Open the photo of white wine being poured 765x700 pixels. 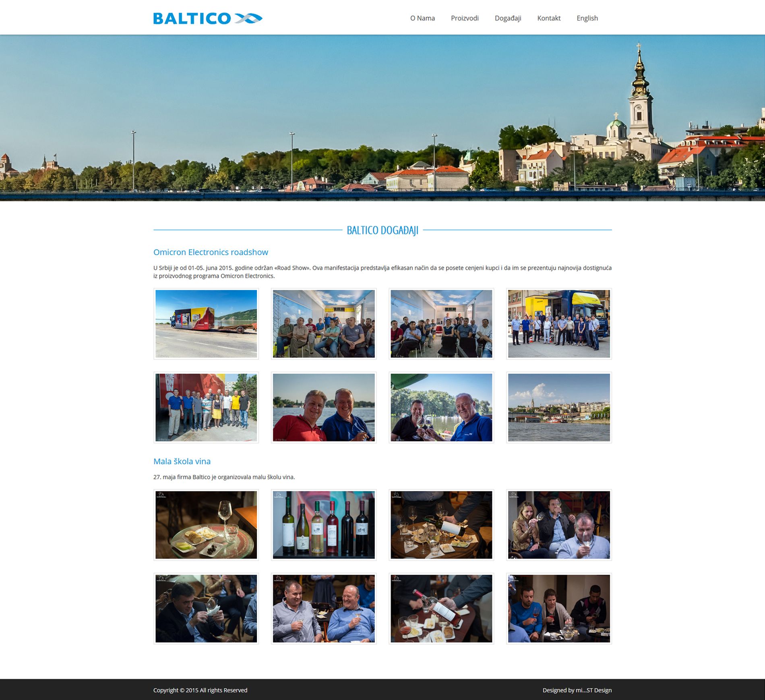pos(441,525)
